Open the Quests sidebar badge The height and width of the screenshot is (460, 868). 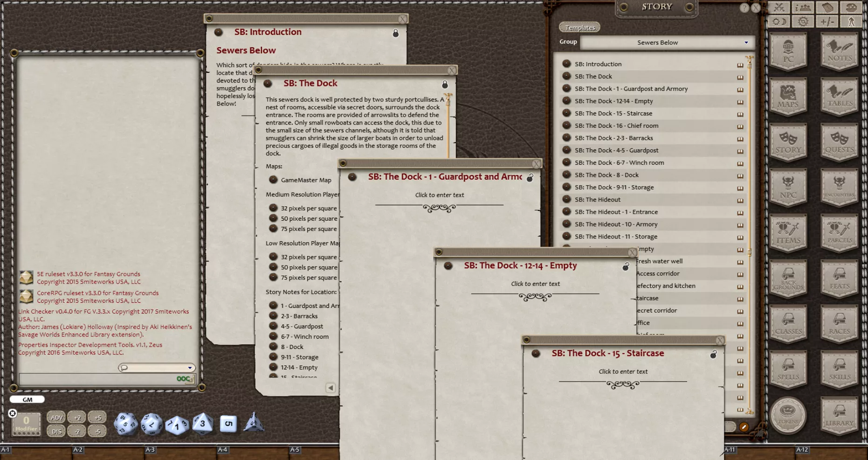[840, 142]
